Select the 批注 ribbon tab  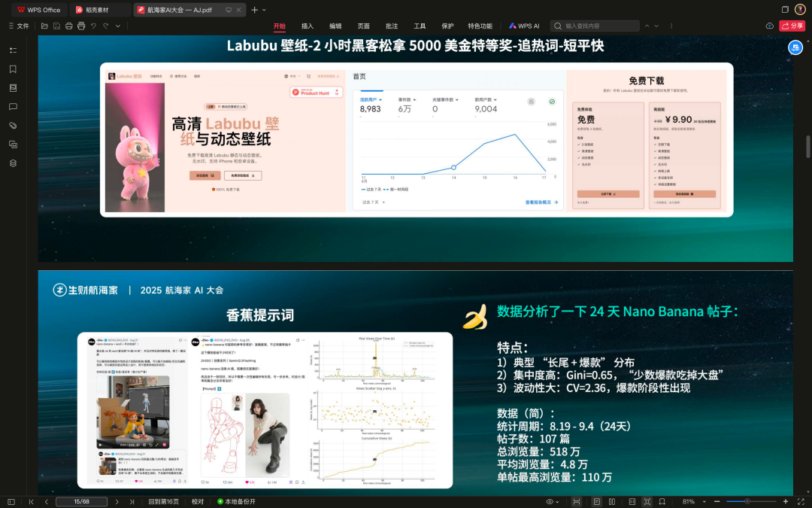pyautogui.click(x=392, y=26)
